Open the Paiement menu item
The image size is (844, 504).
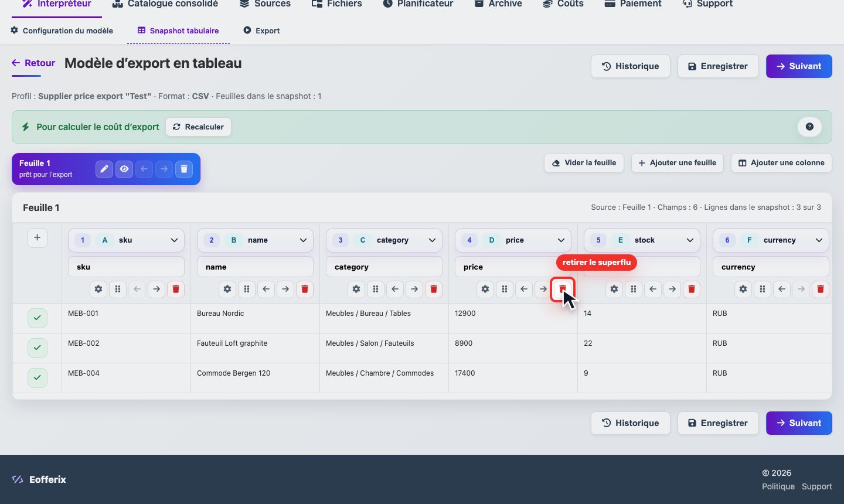(632, 4)
